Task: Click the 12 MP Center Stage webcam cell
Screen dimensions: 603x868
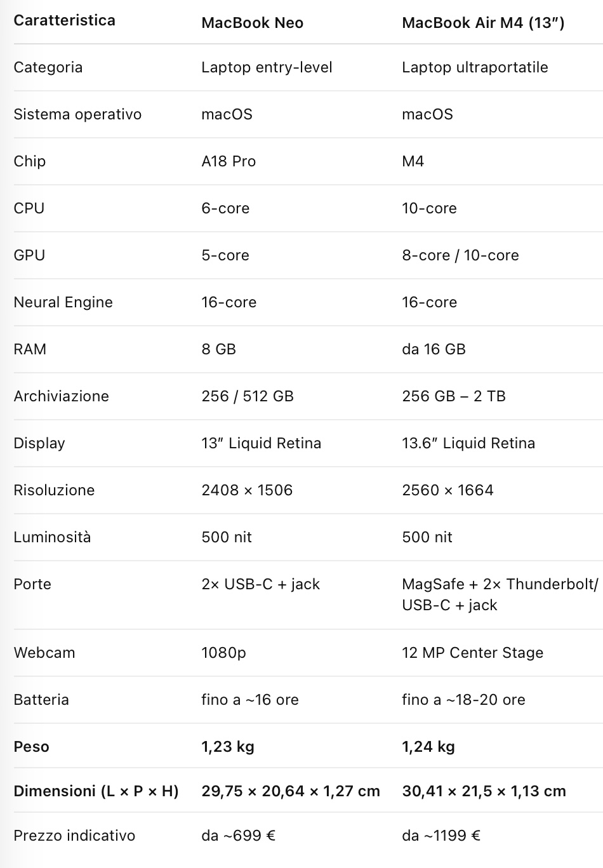Action: (473, 653)
